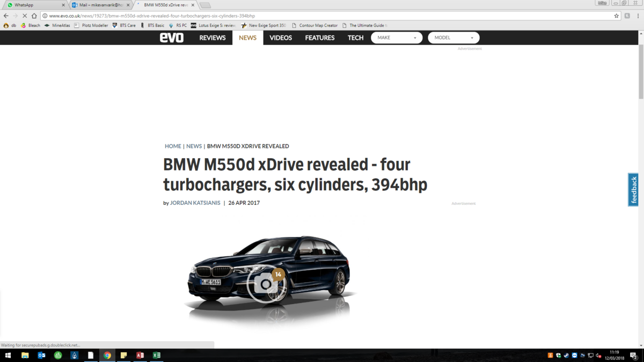Follow the HOME breadcrumb link
This screenshot has height=362, width=644.
[x=173, y=146]
